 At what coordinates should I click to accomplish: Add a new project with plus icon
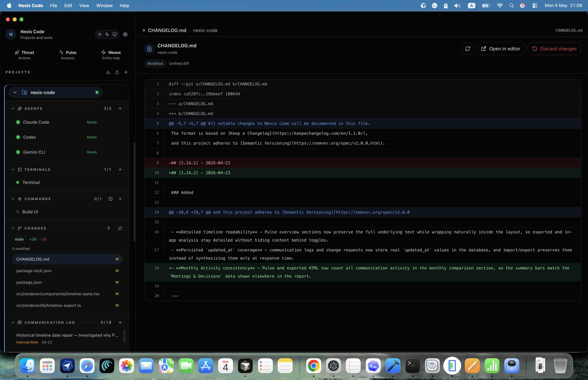126,72
